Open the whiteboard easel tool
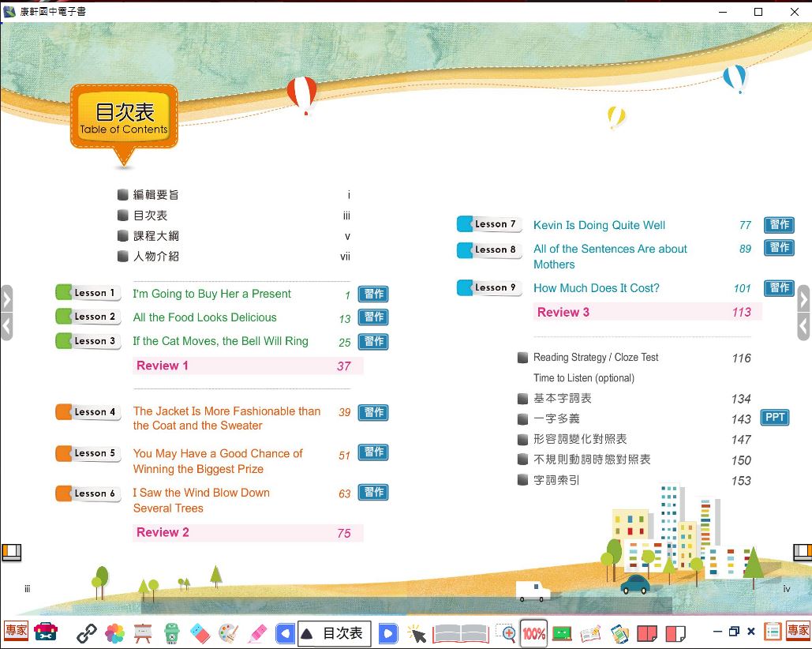This screenshot has width=812, height=649. (143, 632)
